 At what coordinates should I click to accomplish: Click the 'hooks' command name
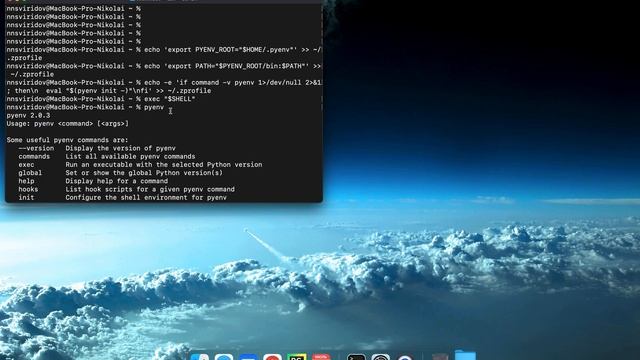pyautogui.click(x=28, y=189)
